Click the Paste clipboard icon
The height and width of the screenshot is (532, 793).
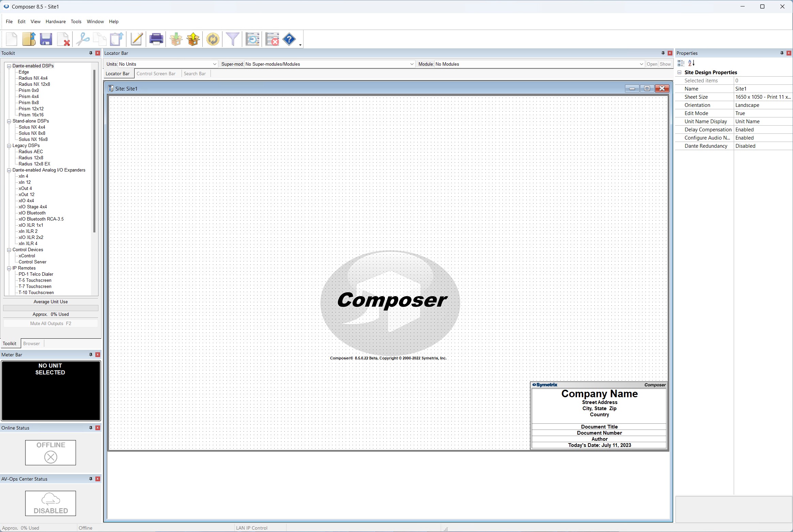pyautogui.click(x=116, y=39)
